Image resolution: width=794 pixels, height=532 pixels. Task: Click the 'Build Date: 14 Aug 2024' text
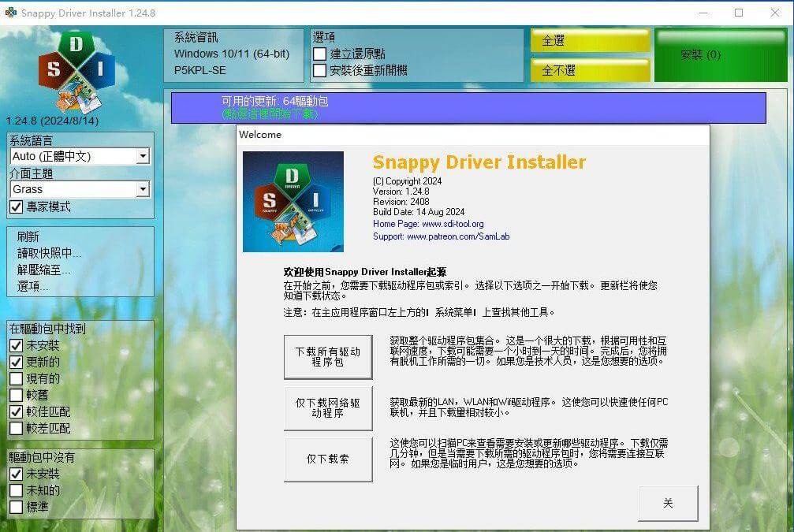point(419,212)
